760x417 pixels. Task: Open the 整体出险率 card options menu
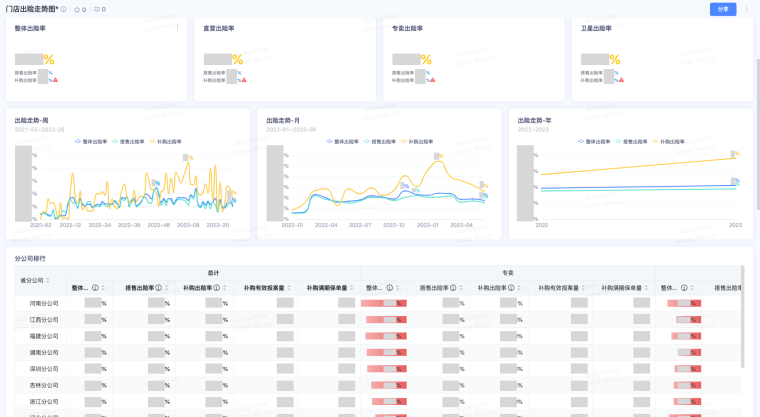click(x=178, y=28)
